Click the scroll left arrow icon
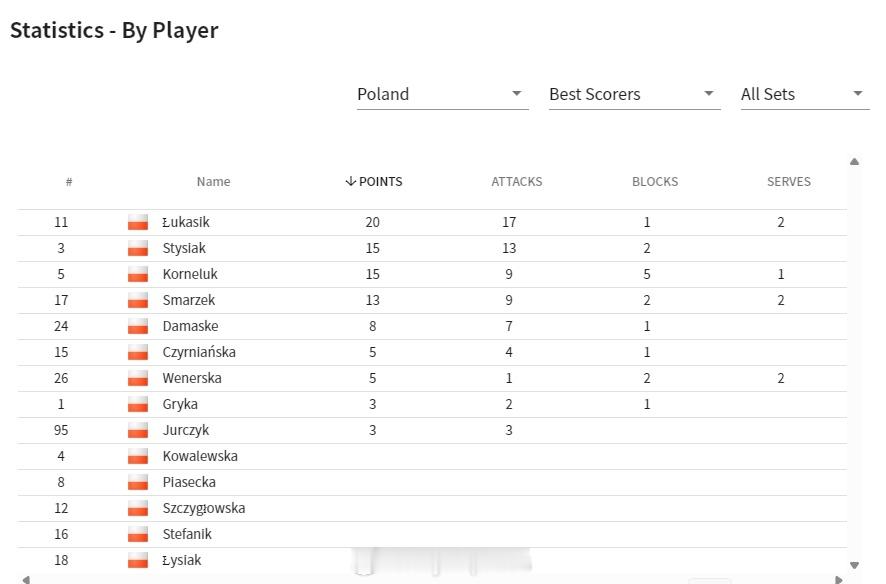This screenshot has width=886, height=584. (26, 579)
